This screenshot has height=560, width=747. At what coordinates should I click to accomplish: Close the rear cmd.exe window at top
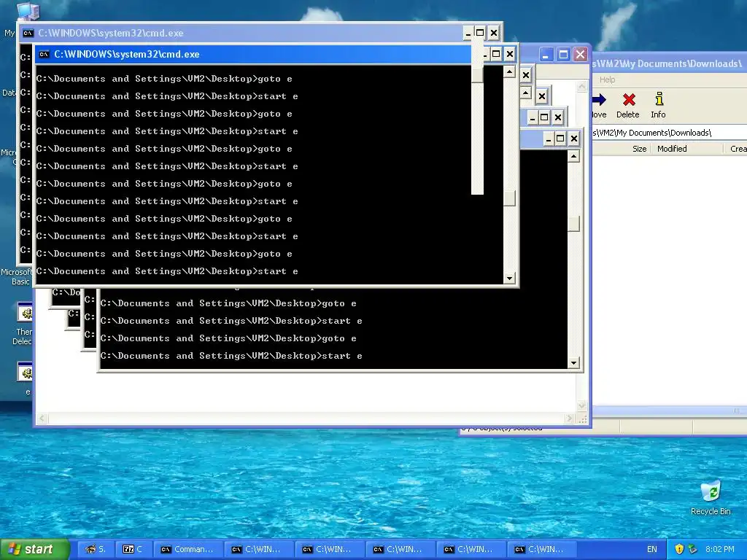[x=494, y=33]
